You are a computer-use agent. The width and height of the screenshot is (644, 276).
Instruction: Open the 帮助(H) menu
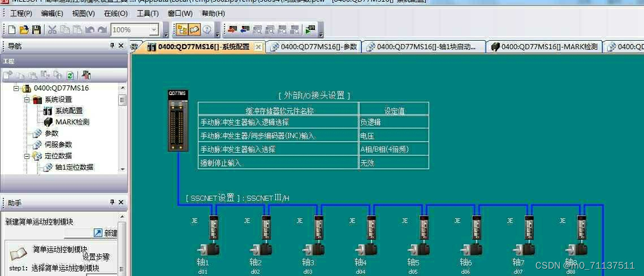[x=213, y=13]
